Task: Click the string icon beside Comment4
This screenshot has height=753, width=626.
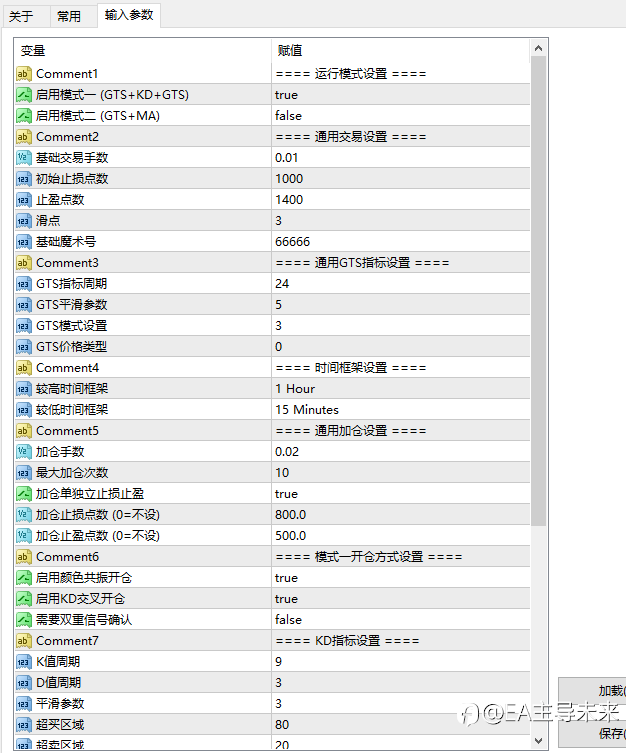Action: pos(24,368)
